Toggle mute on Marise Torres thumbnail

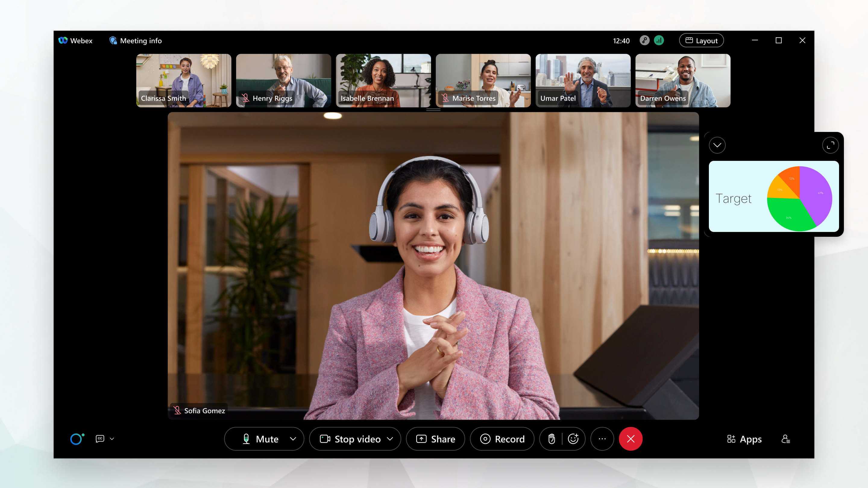point(445,98)
